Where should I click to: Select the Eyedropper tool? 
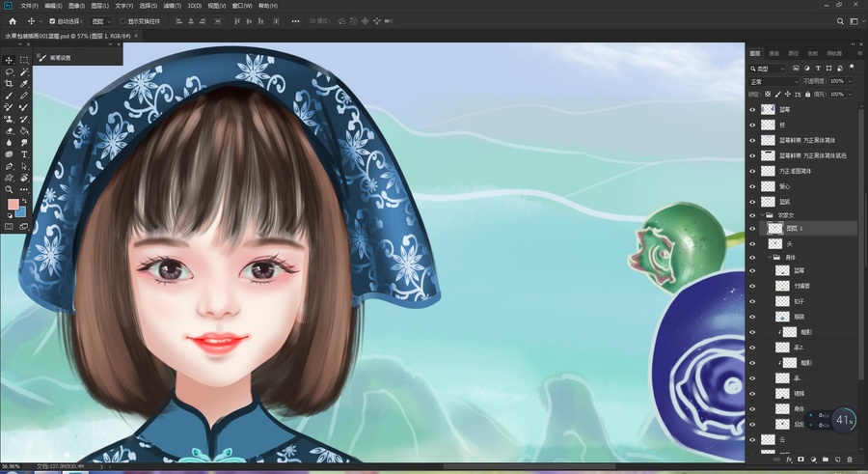(x=24, y=84)
